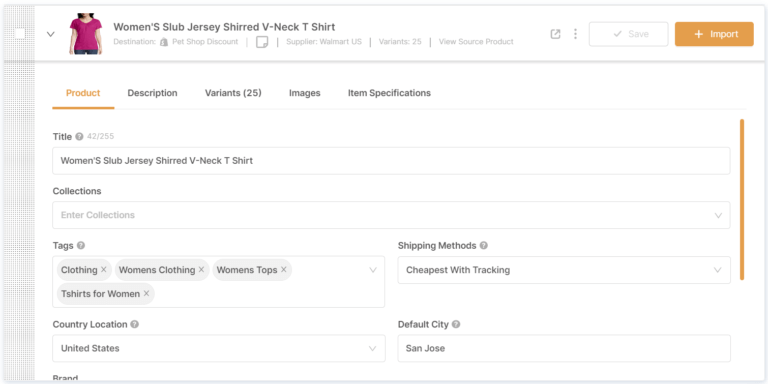Click the Supplier: Walmart US text
This screenshot has width=768, height=384.
tap(324, 42)
